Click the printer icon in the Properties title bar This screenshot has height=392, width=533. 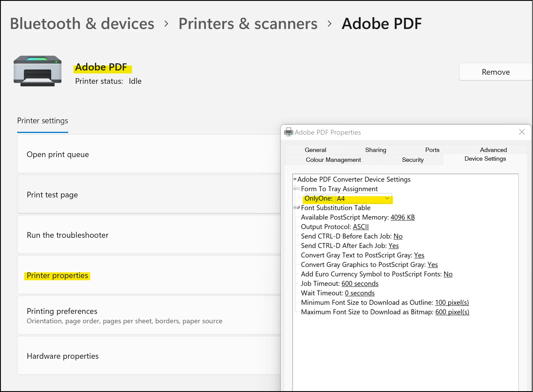click(288, 132)
